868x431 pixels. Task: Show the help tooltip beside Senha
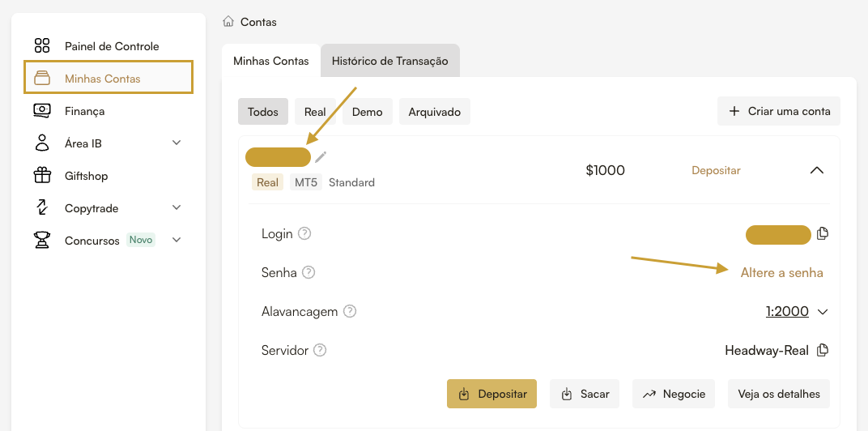click(308, 273)
